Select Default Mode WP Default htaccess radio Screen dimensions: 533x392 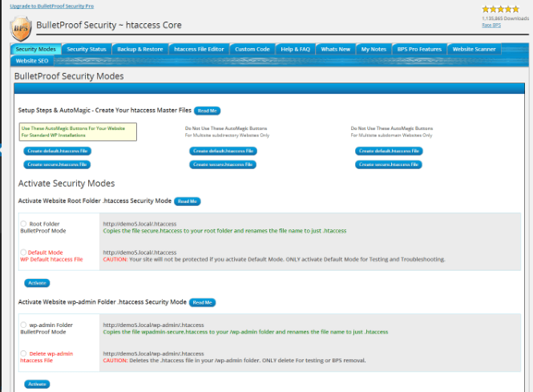coord(23,253)
